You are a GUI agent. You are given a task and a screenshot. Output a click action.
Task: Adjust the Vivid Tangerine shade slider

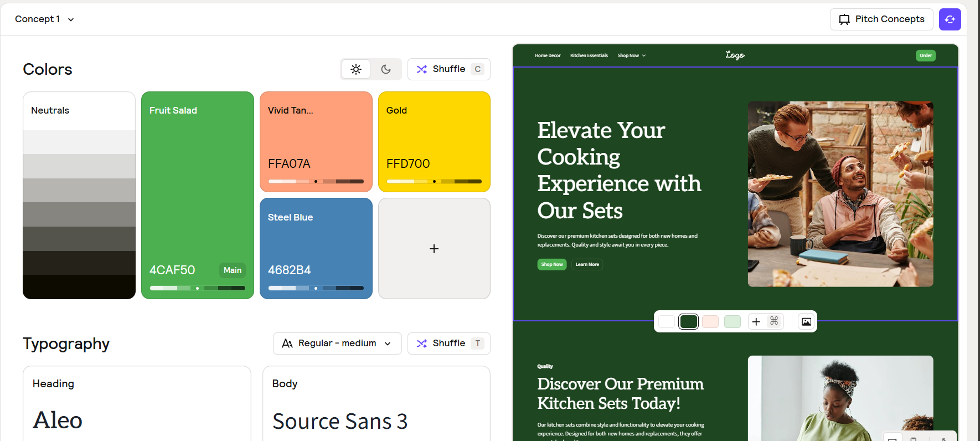click(316, 181)
